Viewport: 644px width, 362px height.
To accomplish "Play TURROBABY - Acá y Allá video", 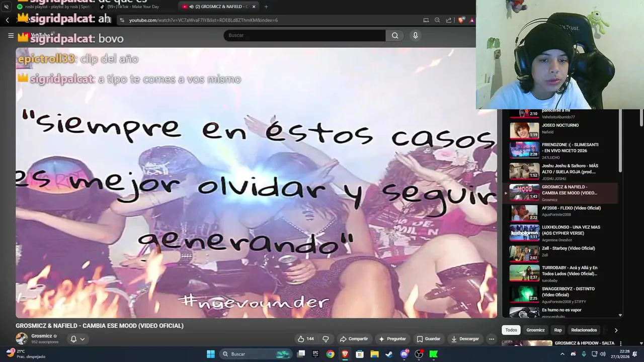I will point(560,273).
